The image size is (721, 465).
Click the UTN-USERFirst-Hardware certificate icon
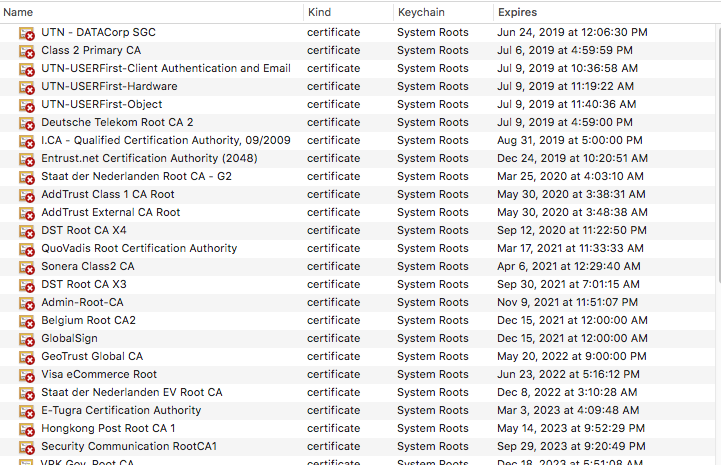coord(27,87)
